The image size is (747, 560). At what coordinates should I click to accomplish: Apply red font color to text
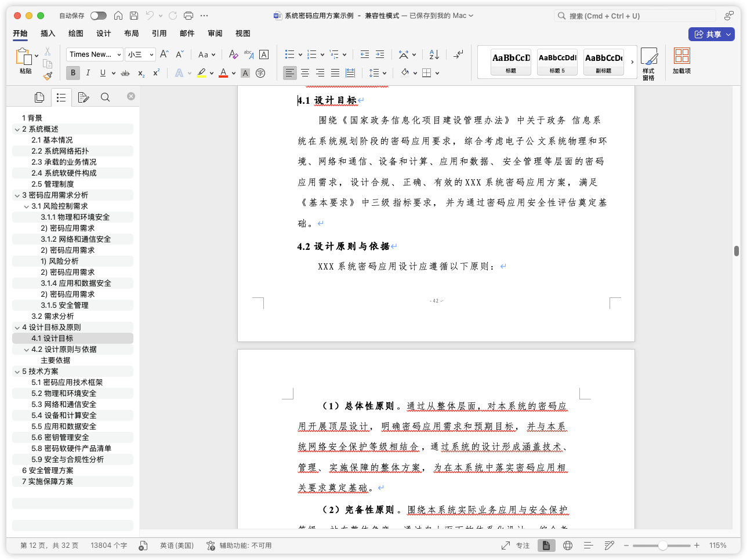point(224,72)
